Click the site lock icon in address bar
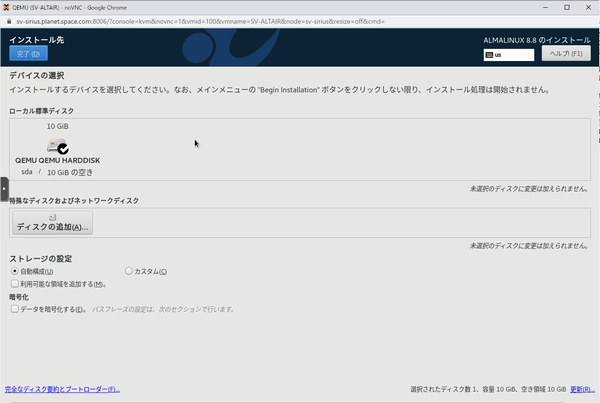 coord(9,21)
